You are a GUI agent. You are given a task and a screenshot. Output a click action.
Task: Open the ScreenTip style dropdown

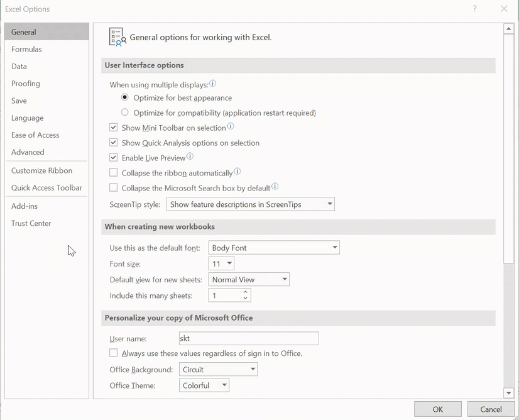coord(250,204)
